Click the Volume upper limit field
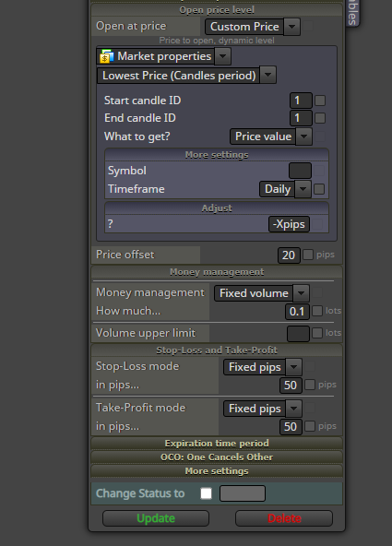This screenshot has height=546, width=392. pos(298,334)
